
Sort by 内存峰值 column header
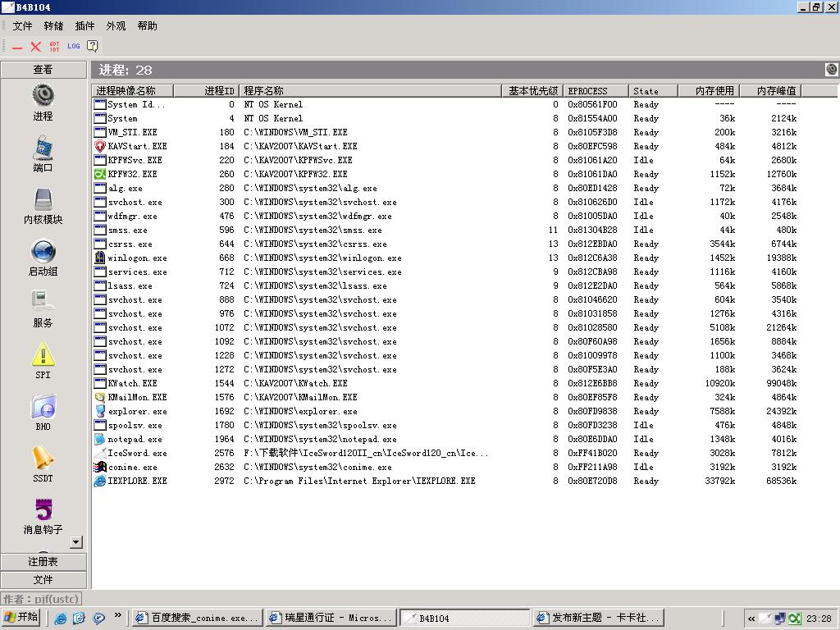click(x=770, y=90)
